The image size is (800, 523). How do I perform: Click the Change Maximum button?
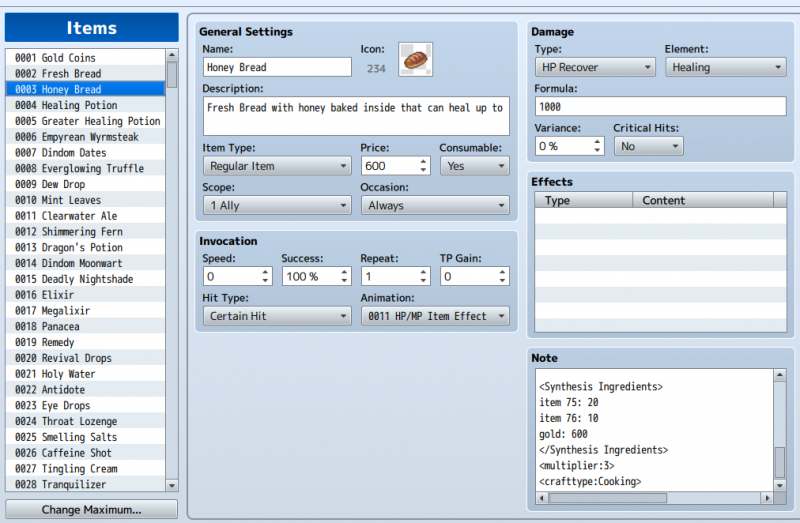(91, 509)
